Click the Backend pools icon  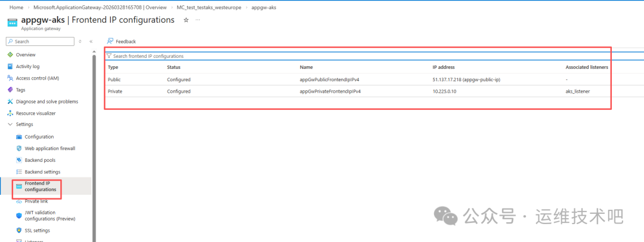click(19, 160)
